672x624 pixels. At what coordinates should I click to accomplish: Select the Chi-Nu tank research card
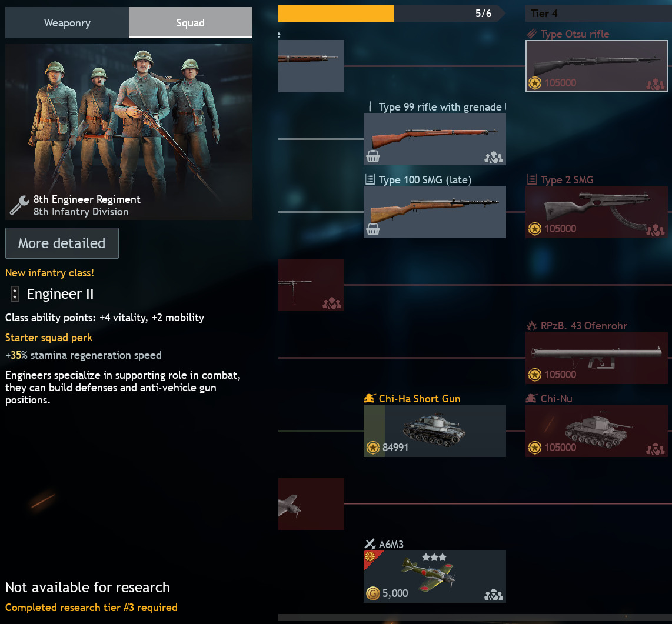(x=597, y=431)
